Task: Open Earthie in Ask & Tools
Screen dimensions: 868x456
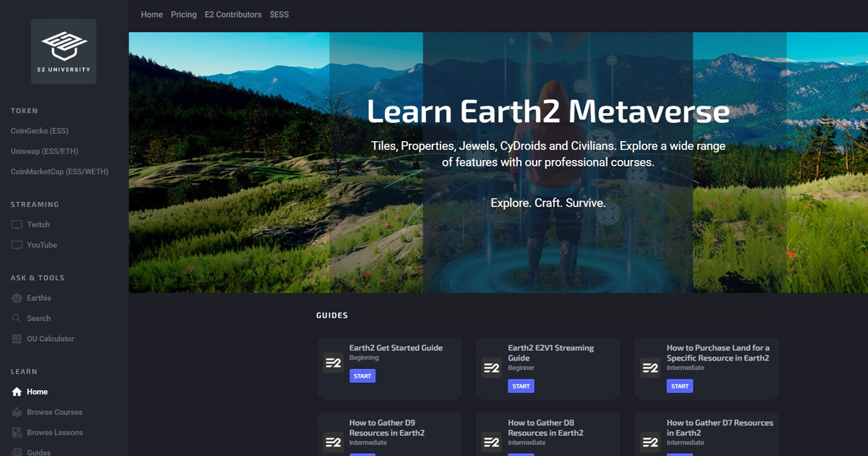Action: [39, 298]
